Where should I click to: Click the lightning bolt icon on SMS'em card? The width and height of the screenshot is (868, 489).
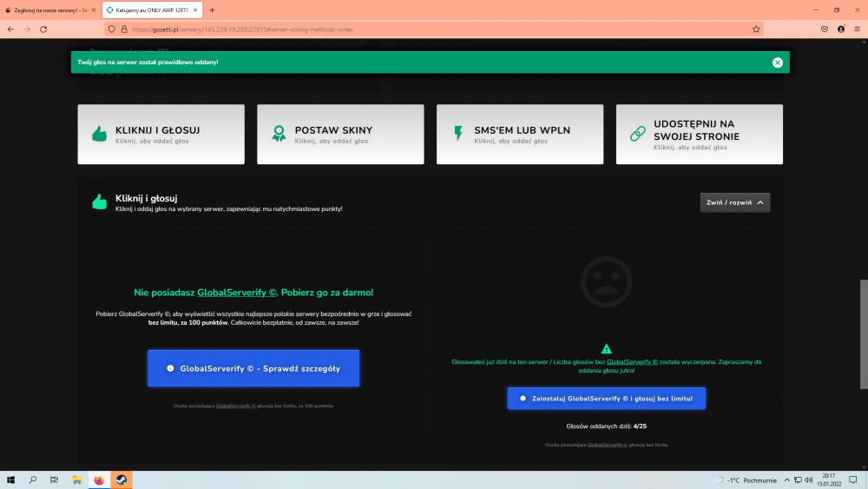point(457,134)
